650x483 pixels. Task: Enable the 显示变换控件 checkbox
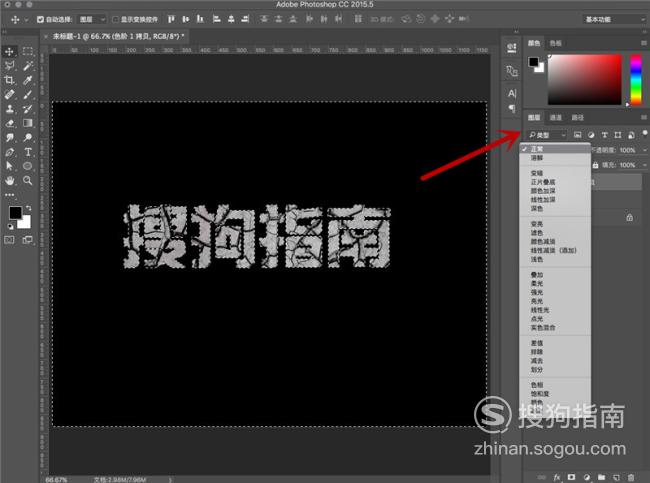116,19
